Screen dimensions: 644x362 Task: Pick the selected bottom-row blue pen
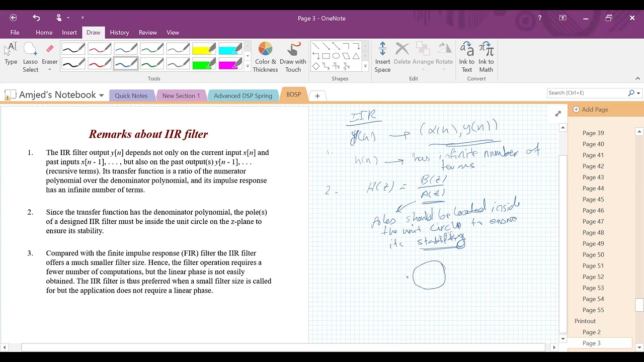tap(126, 64)
